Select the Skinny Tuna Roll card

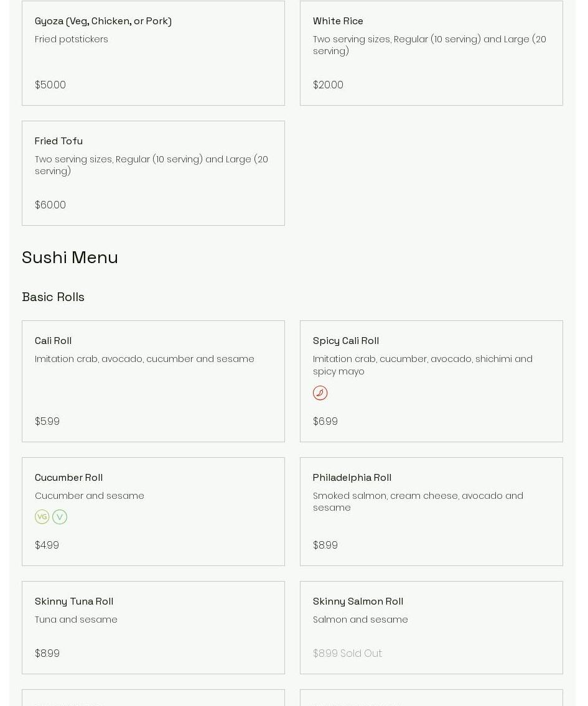click(x=153, y=628)
